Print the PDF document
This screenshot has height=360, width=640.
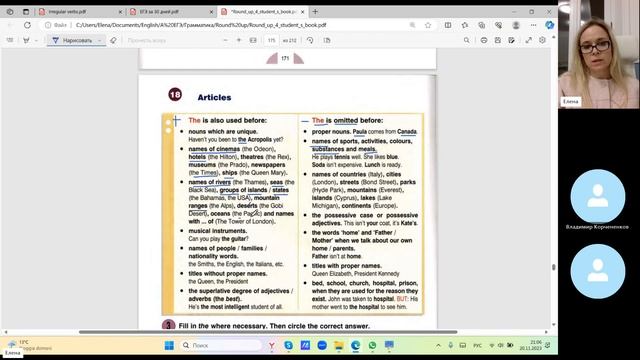coord(484,40)
